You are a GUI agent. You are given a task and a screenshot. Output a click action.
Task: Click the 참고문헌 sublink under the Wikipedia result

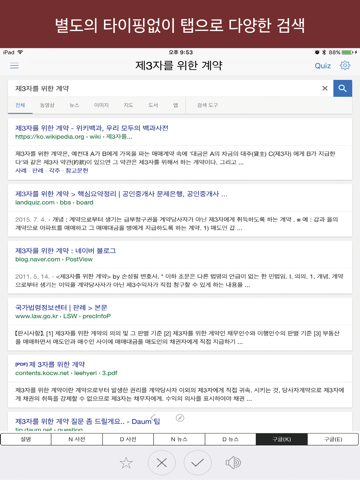[x=77, y=171]
